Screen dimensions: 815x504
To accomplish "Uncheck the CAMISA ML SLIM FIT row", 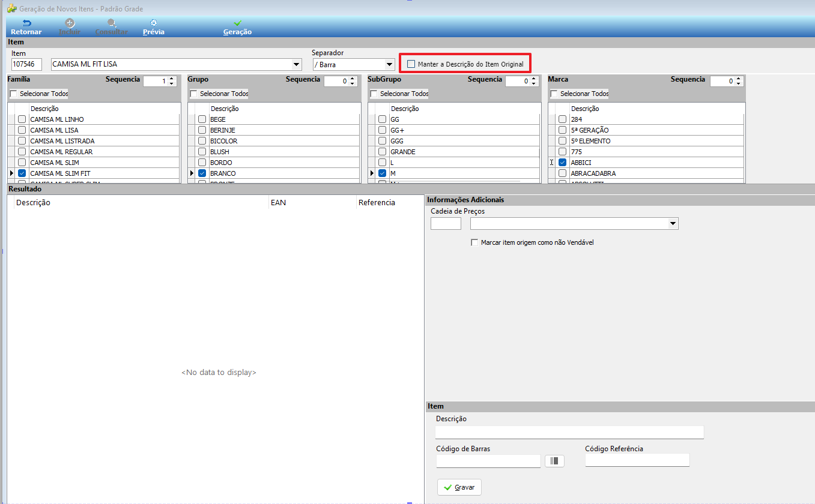I will point(22,173).
